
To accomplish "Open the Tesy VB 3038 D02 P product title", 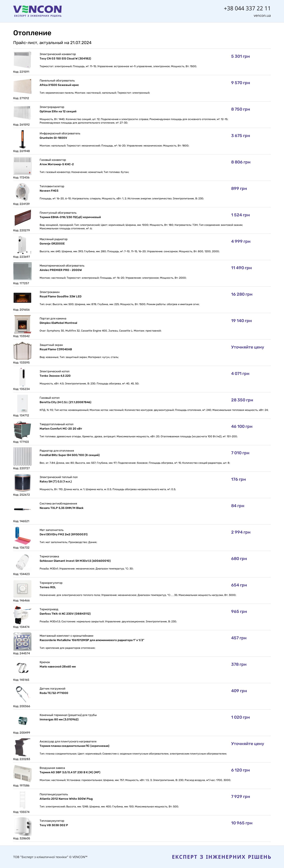I will [54, 825].
